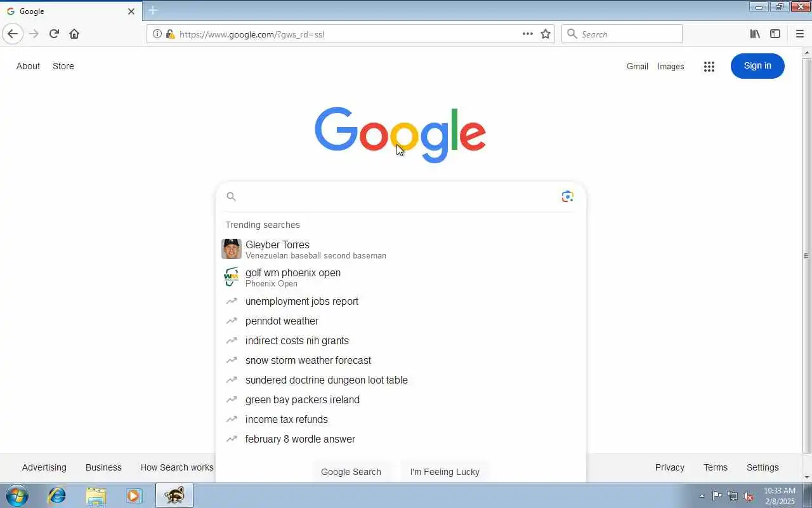Click the Google logo
This screenshot has height=508, width=812.
click(x=400, y=135)
